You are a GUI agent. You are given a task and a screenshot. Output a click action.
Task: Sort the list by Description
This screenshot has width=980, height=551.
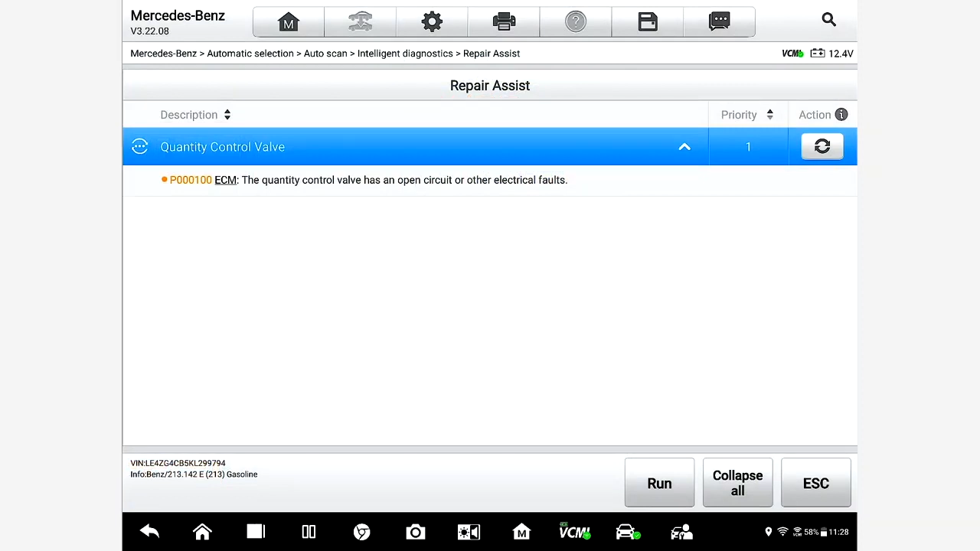pyautogui.click(x=196, y=115)
